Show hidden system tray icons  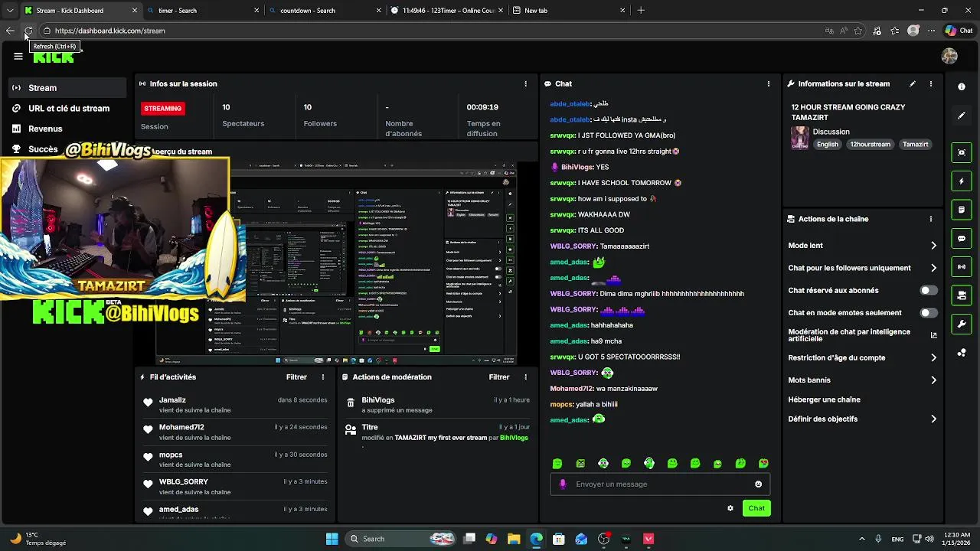coord(861,539)
